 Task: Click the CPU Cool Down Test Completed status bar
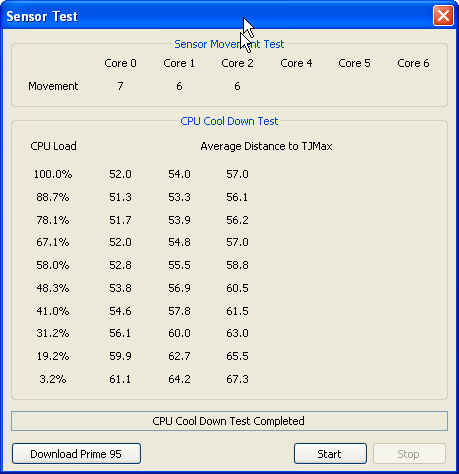[x=229, y=421]
